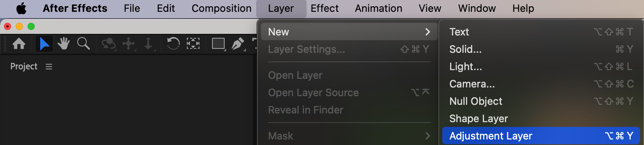
Task: Expand the New submenu arrow
Action: pos(428,32)
